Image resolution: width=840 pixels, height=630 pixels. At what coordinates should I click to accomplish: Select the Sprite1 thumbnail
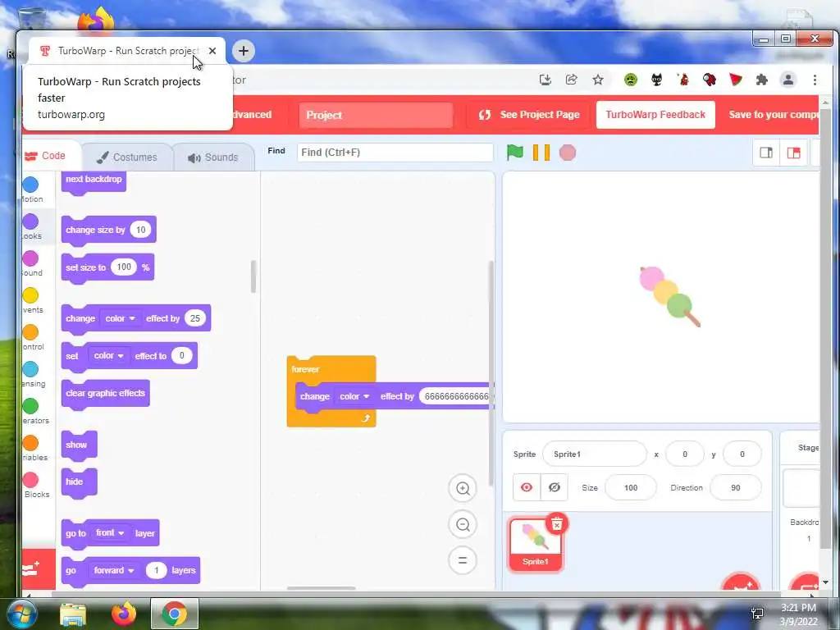coord(535,546)
